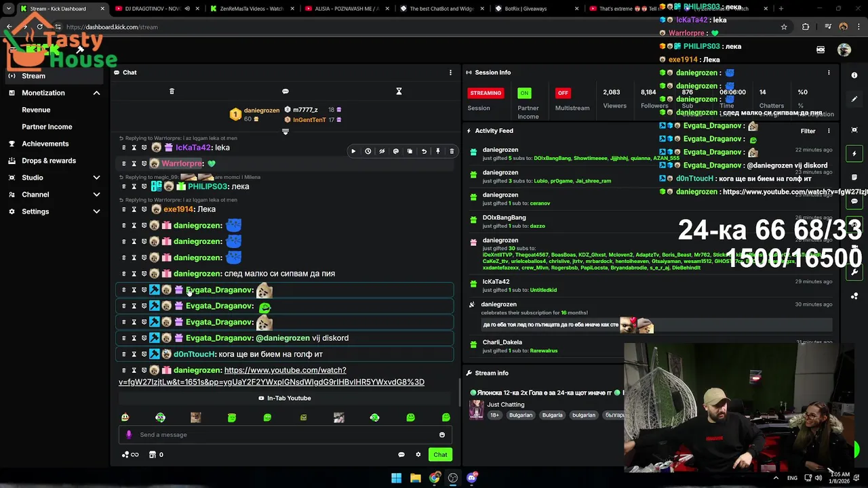Click the speech bubble icon in chat toolbar
The width and height of the screenshot is (868, 488).
[x=285, y=91]
